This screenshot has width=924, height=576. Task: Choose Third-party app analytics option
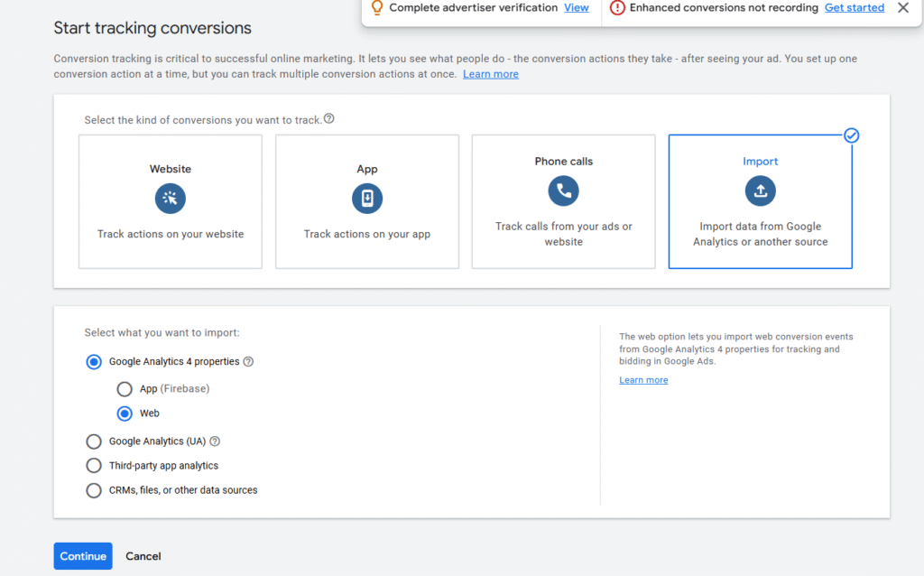click(93, 466)
